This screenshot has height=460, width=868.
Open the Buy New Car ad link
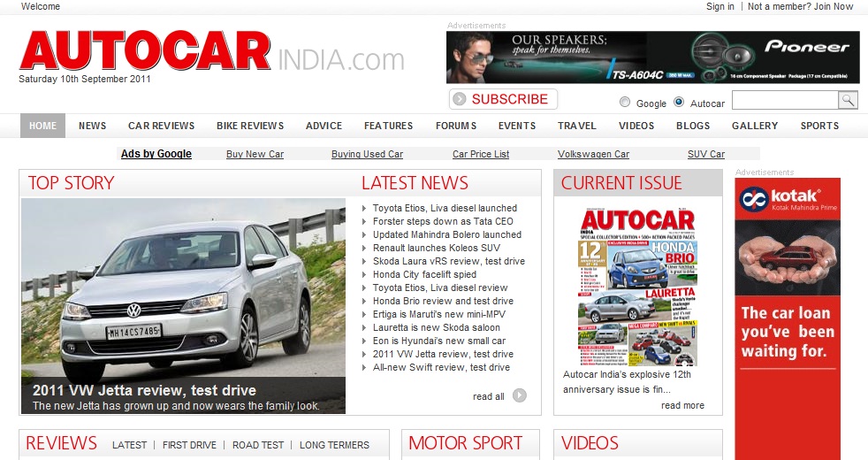tap(255, 154)
